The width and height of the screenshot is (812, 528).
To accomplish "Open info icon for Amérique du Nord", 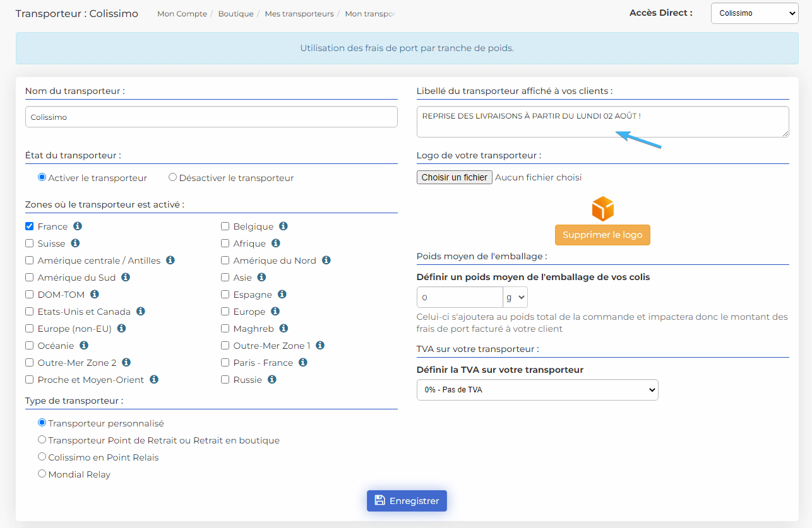I will tap(326, 260).
